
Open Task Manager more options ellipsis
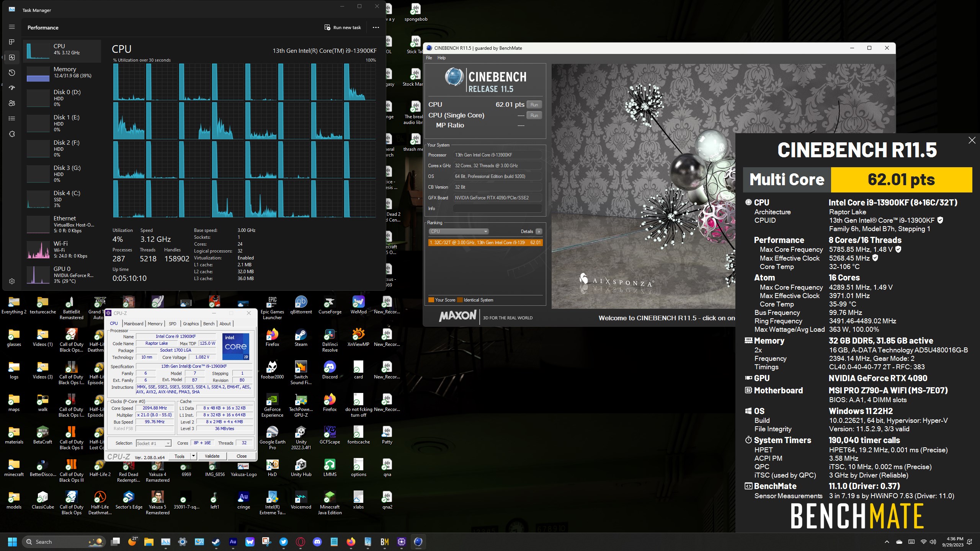click(x=376, y=28)
